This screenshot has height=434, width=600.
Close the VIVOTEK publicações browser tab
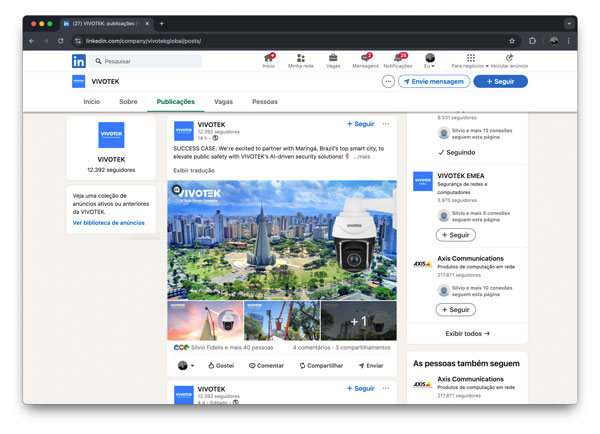147,24
